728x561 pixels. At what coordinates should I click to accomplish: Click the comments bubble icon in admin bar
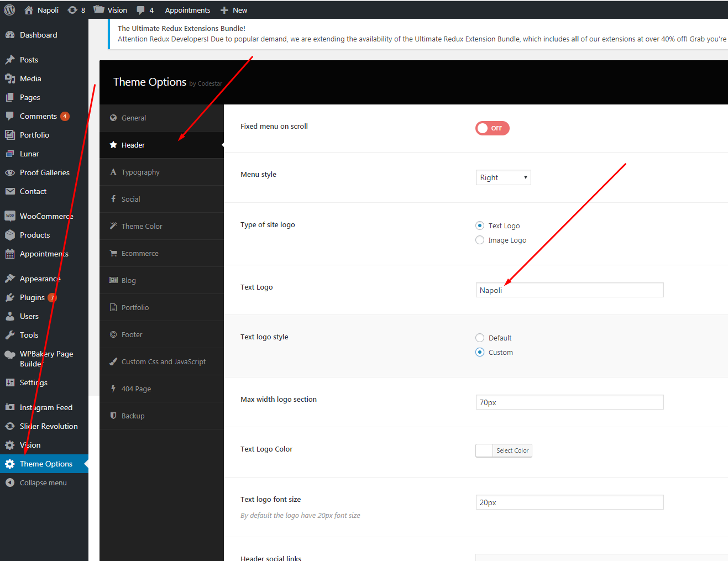[x=141, y=10]
